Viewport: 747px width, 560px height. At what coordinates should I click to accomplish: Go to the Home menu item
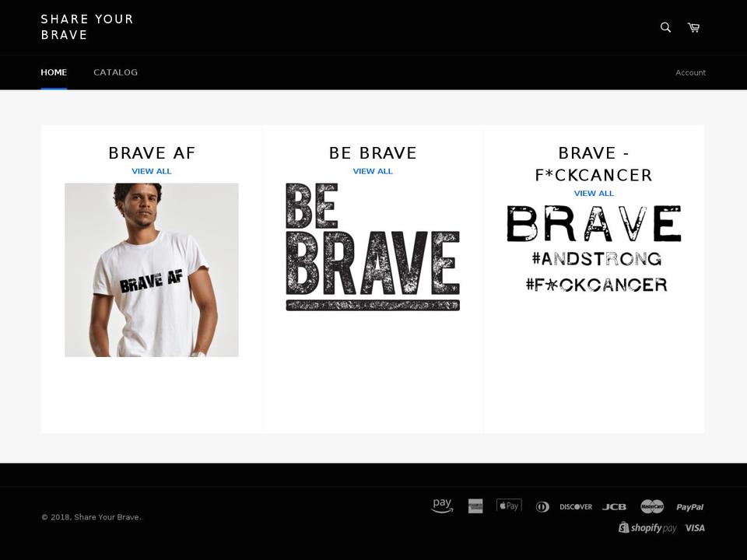54,72
